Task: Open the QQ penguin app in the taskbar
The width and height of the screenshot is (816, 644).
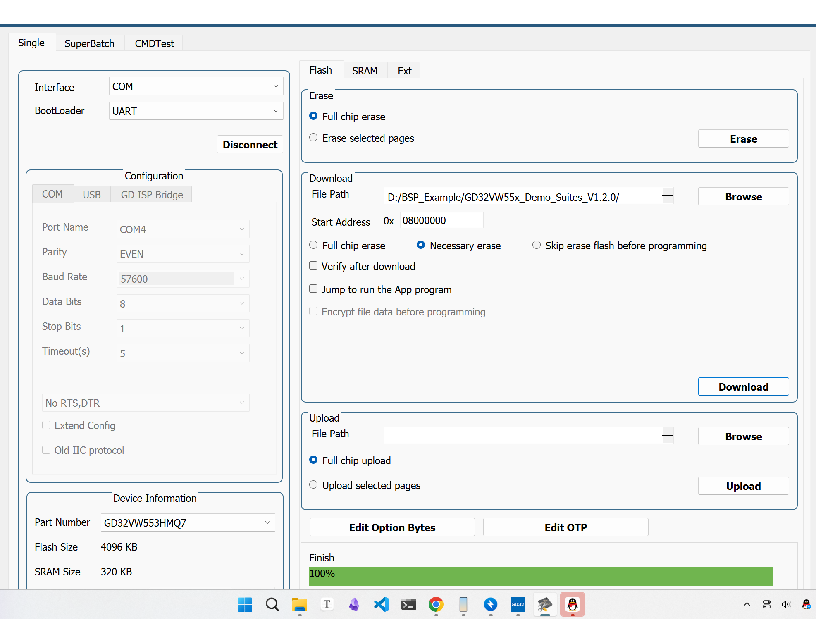Action: [x=572, y=604]
